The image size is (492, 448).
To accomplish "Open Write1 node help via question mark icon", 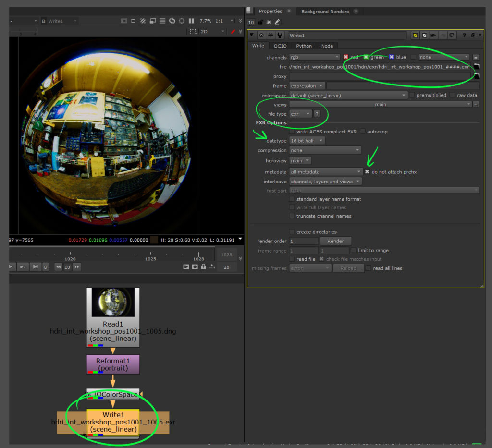I will 465,35.
